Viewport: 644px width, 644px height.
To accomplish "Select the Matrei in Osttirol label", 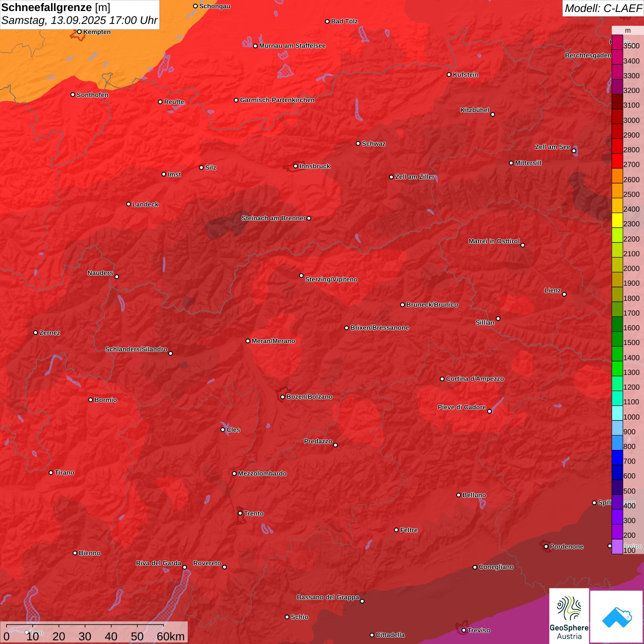I will tap(494, 241).
